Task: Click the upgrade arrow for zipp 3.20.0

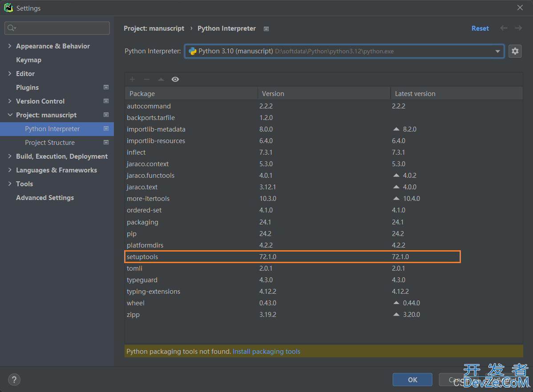Action: coord(396,315)
